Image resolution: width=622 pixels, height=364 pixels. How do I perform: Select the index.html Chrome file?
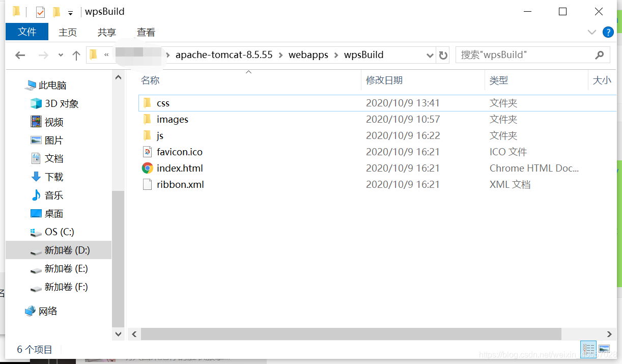coord(180,168)
